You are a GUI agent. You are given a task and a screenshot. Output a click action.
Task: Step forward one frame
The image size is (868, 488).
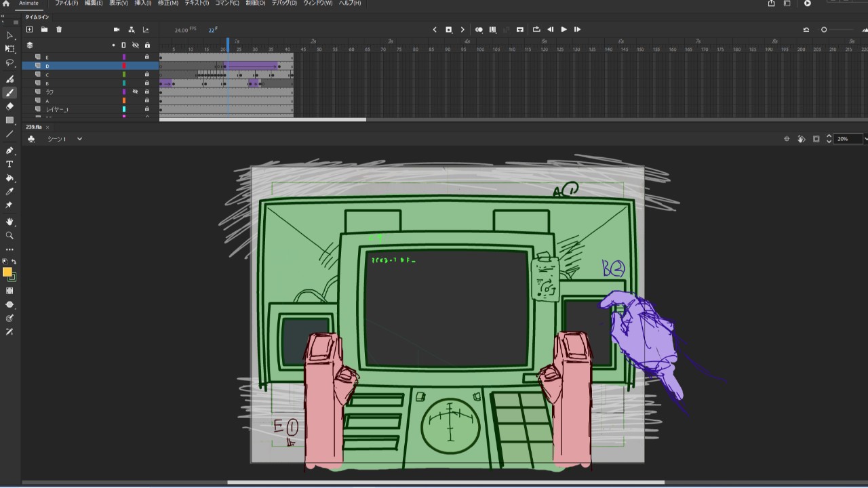tap(577, 30)
